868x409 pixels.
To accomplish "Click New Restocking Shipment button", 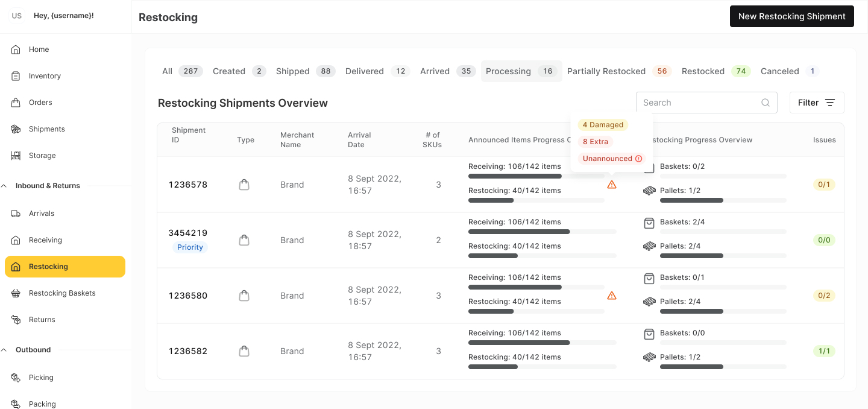I will click(x=792, y=16).
